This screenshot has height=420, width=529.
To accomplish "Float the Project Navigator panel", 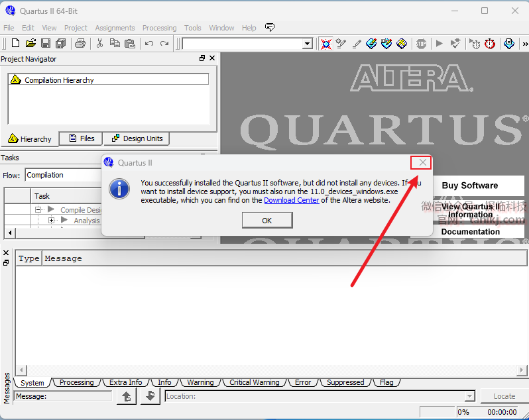I will (202, 58).
